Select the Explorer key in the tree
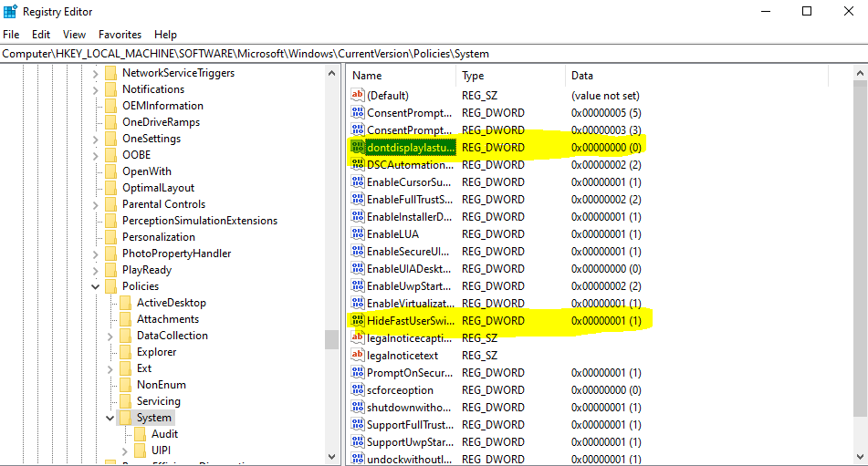Image resolution: width=868 pixels, height=466 pixels. (x=157, y=352)
